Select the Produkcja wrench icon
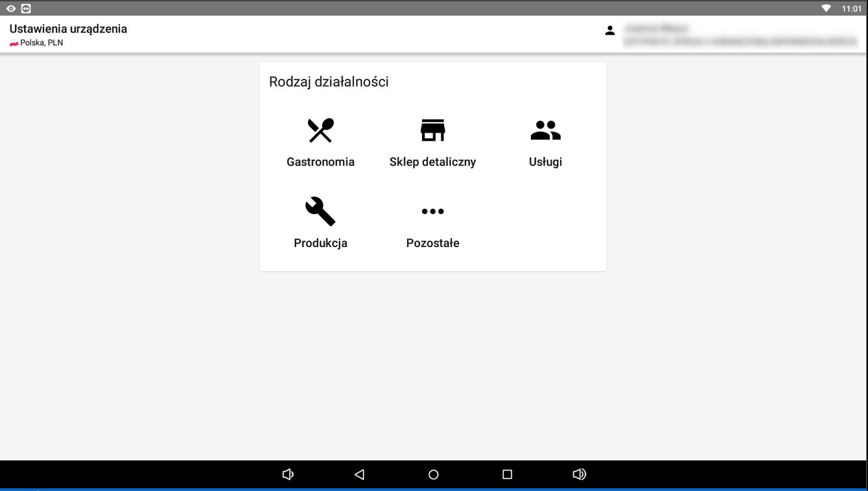The width and height of the screenshot is (868, 491). tap(320, 211)
